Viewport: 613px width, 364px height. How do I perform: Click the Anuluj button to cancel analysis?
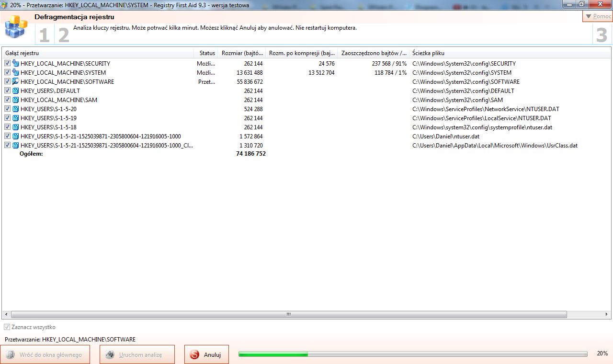(x=206, y=355)
